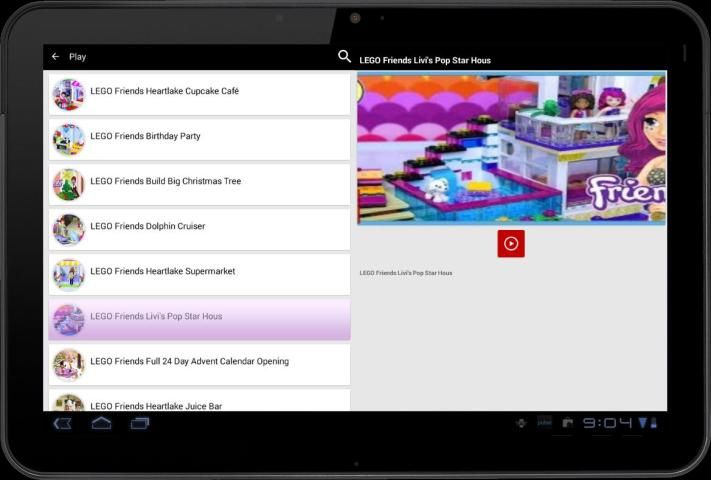The width and height of the screenshot is (711, 480).
Task: Click the Cupcake Café round thumbnail
Action: point(69,94)
